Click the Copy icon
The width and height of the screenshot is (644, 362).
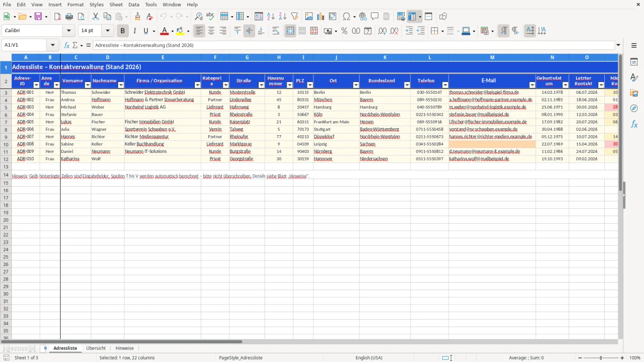point(107,17)
